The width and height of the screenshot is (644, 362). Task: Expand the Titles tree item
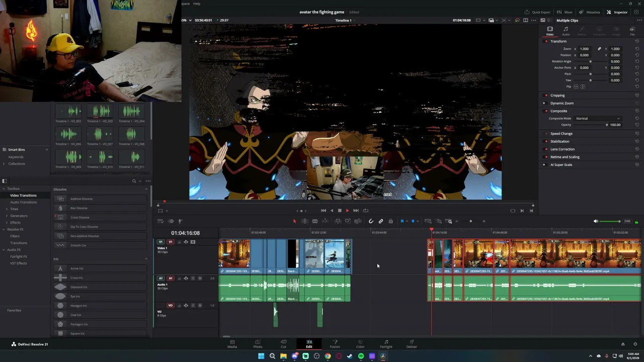tap(7, 209)
